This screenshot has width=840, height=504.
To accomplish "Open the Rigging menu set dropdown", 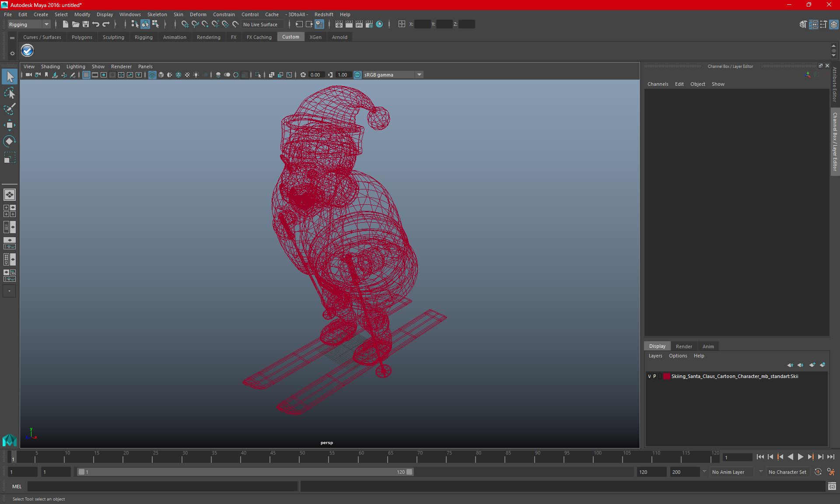I will 29,24.
